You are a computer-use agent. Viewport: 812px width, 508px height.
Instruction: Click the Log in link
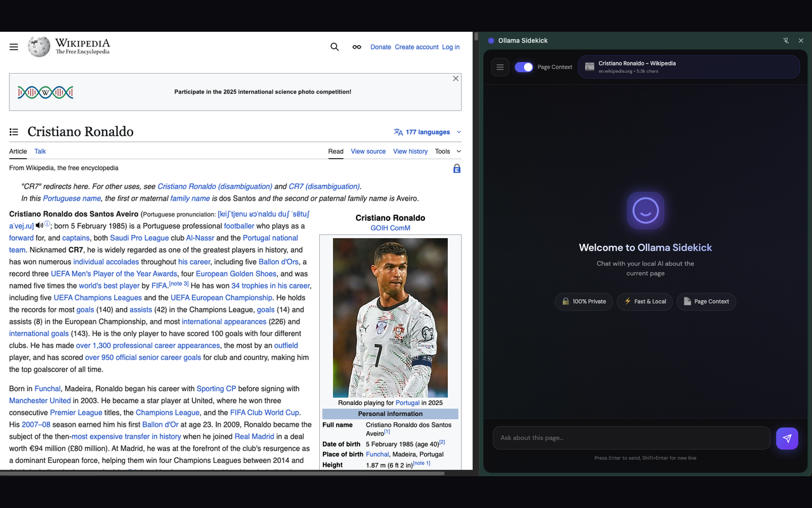[x=451, y=47]
